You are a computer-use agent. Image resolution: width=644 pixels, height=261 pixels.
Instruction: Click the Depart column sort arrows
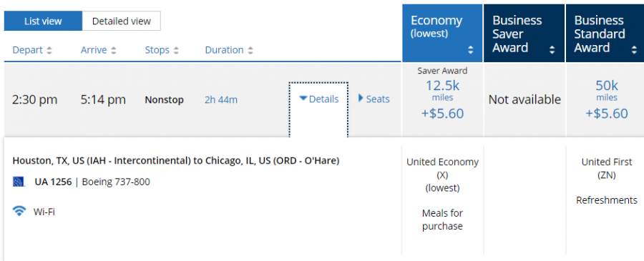click(x=49, y=51)
